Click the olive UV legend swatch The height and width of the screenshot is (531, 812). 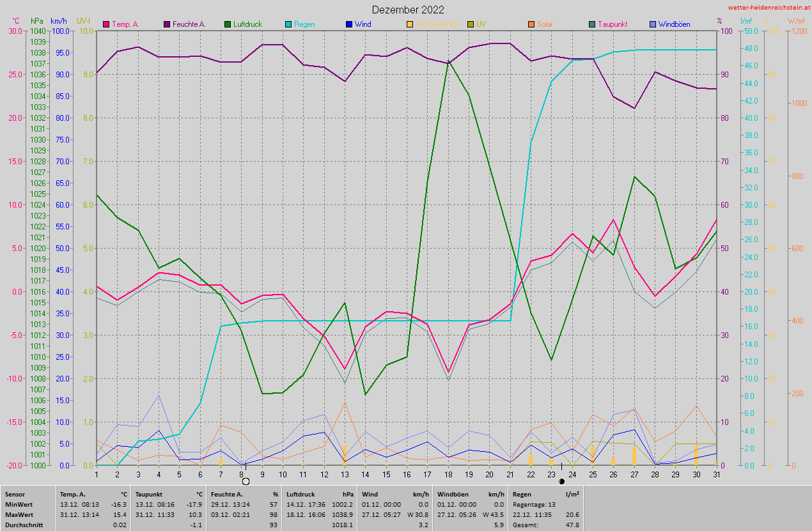pyautogui.click(x=470, y=24)
